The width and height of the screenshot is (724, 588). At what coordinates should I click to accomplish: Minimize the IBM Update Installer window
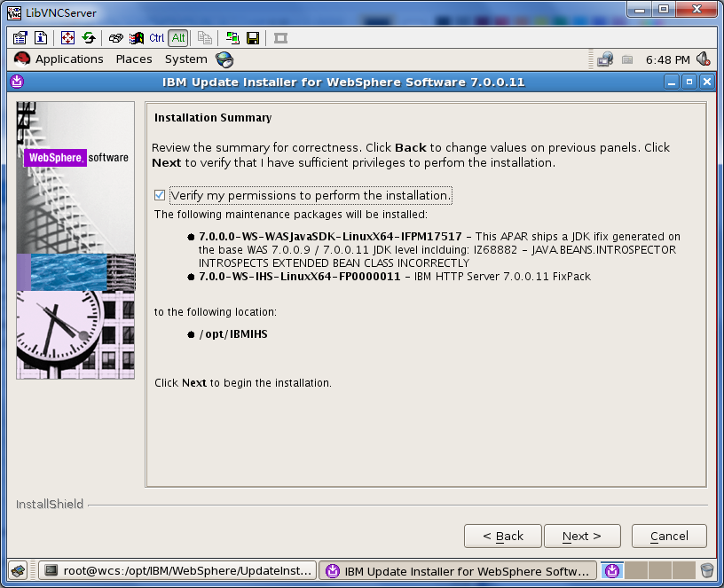(x=672, y=82)
